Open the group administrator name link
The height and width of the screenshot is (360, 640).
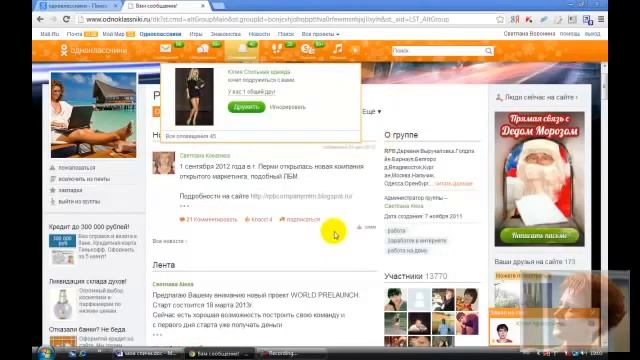404,206
